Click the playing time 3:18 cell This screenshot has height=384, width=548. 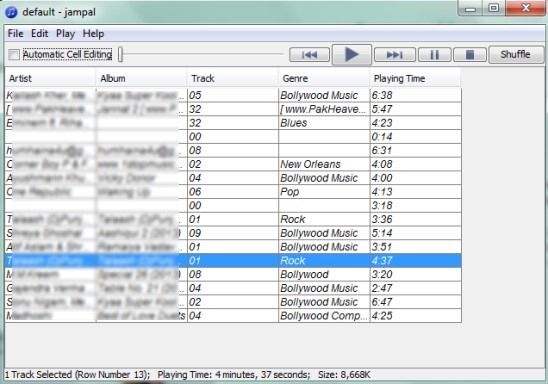[x=416, y=205]
